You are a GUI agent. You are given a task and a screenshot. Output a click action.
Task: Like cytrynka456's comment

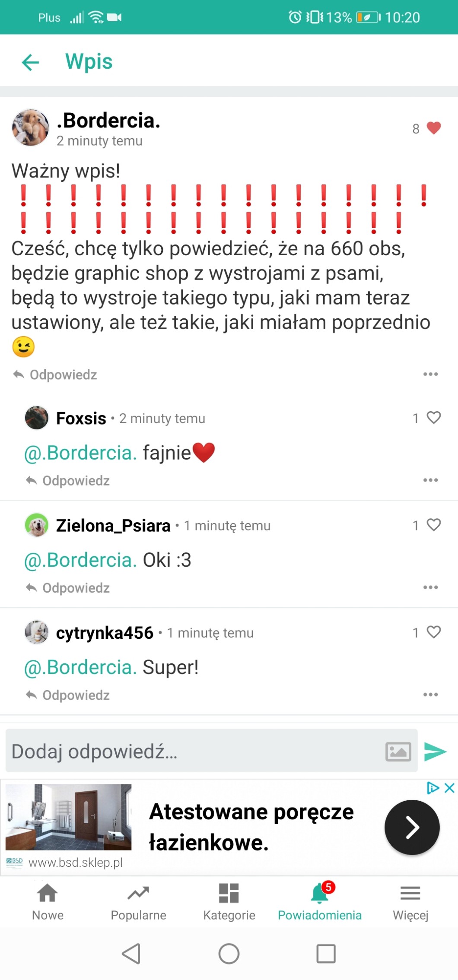433,631
